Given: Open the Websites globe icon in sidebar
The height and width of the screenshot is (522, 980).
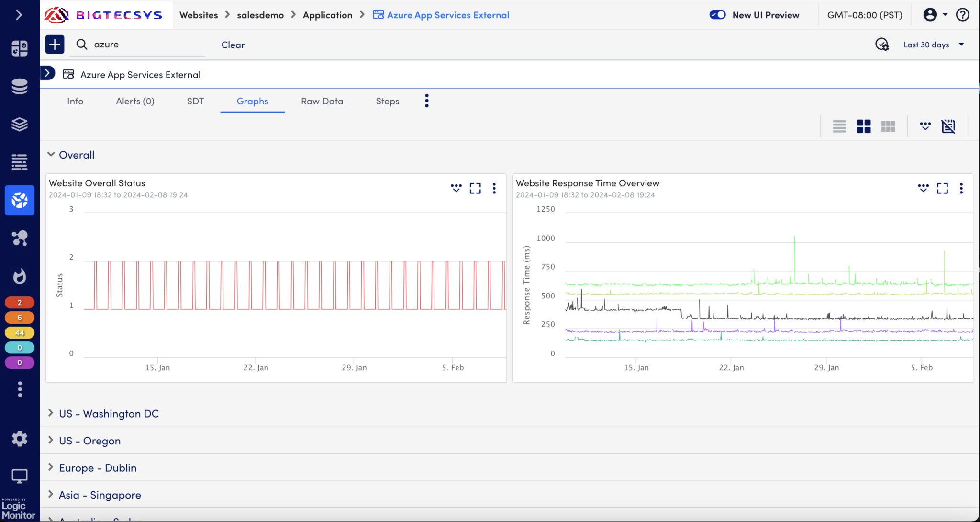Looking at the screenshot, I should tap(20, 200).
